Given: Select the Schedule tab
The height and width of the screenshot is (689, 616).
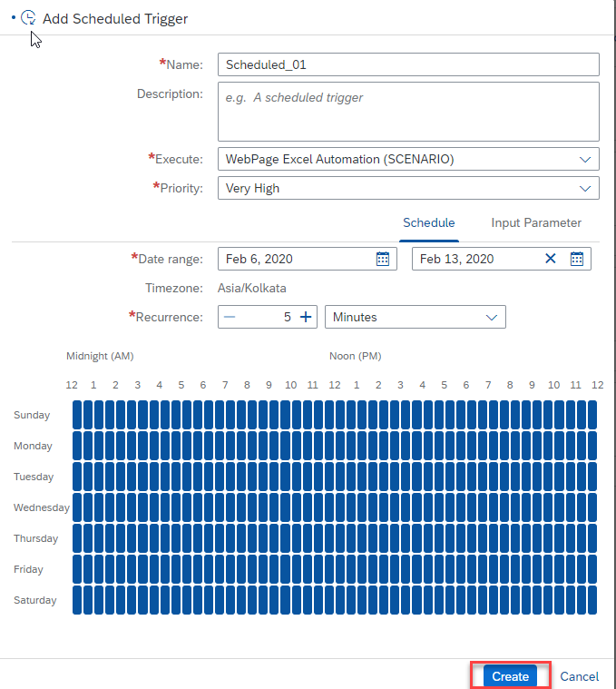Looking at the screenshot, I should [428, 222].
